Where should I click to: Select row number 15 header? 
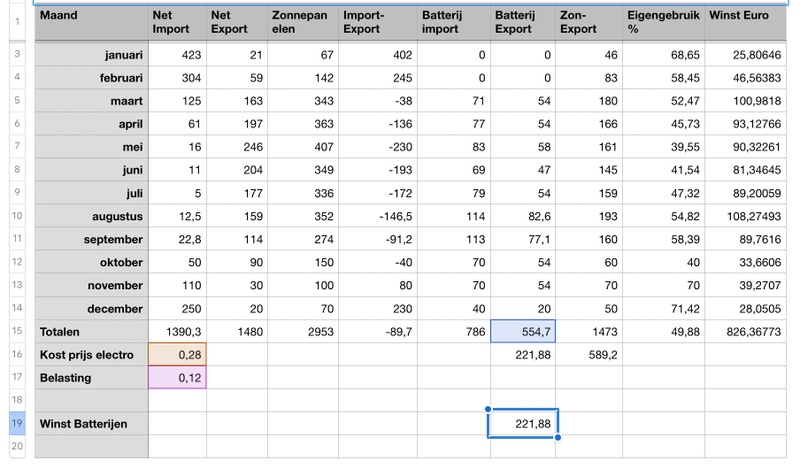tap(16, 331)
